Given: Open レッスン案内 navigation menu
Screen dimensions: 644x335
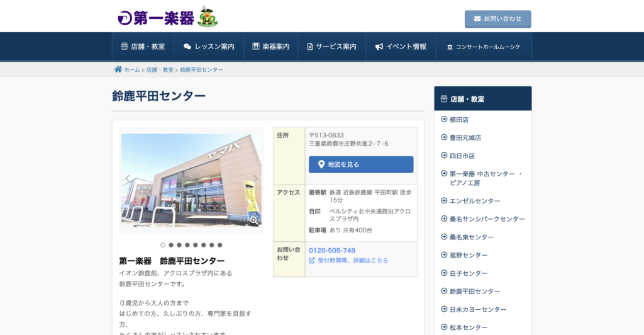Looking at the screenshot, I should (x=209, y=47).
